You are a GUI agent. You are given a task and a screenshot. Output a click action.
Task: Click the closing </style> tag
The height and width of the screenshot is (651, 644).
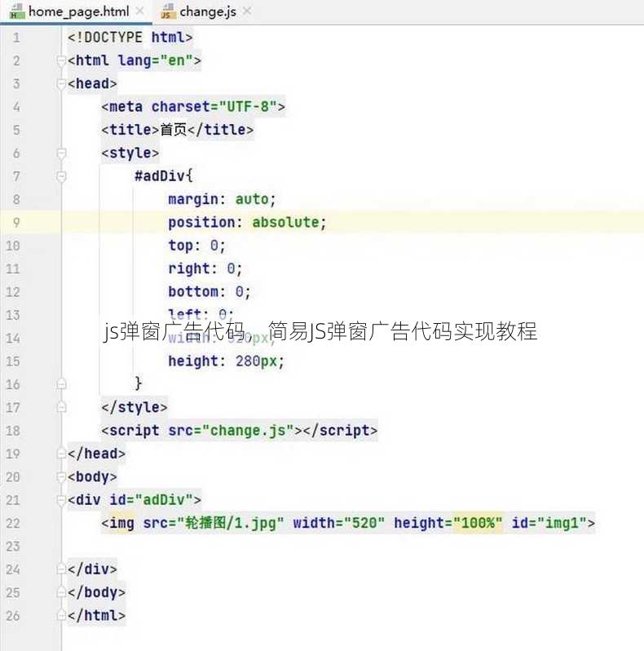(x=135, y=407)
